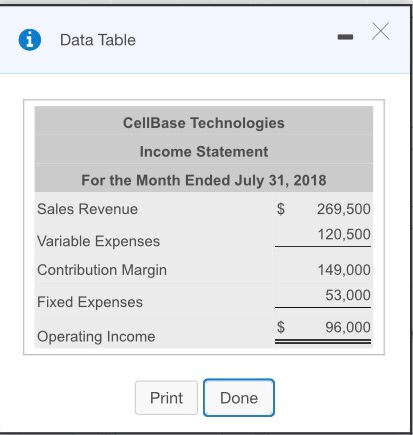Click 'For the Month Ended July 31, 2018'
The height and width of the screenshot is (435, 413).
pos(204,180)
